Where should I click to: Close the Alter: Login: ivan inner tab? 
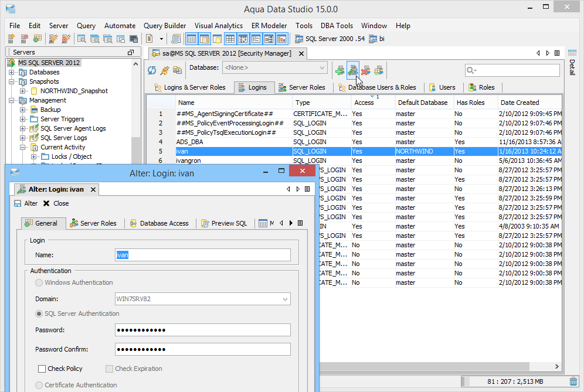click(93, 189)
